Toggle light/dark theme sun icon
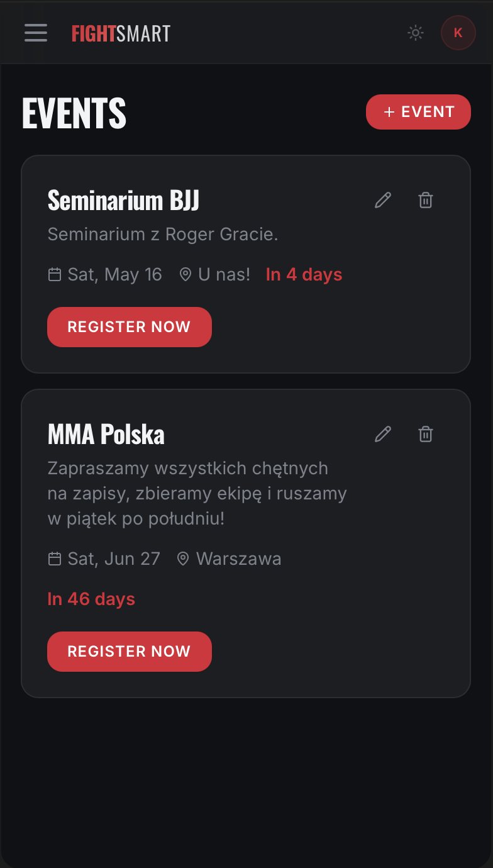This screenshot has height=868, width=493. (416, 33)
